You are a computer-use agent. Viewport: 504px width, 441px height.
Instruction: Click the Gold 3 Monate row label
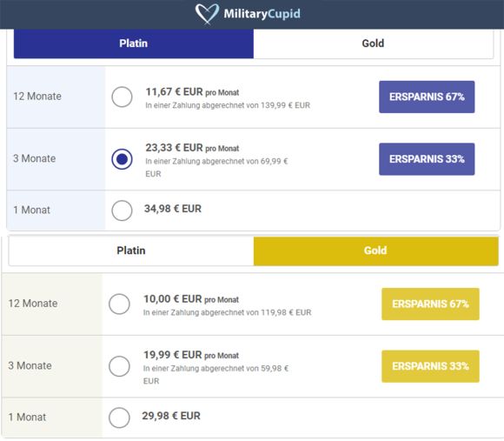click(x=30, y=365)
